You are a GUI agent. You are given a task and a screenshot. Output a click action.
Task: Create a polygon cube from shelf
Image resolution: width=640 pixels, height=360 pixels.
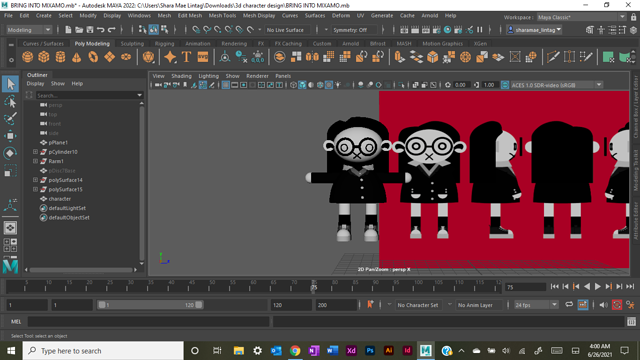click(x=44, y=57)
